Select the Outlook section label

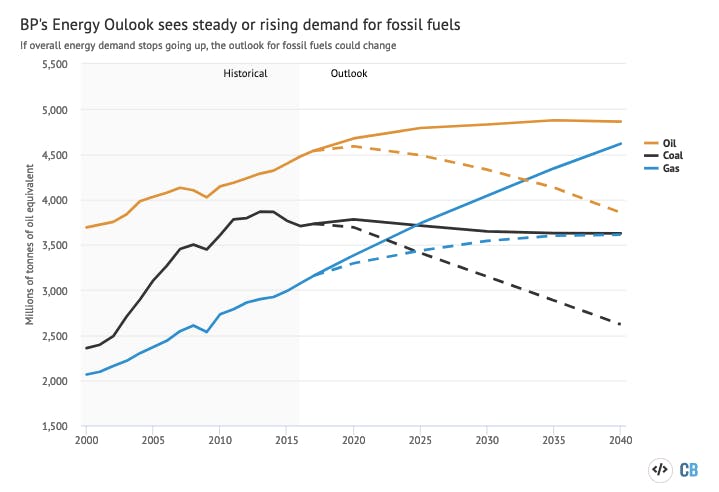pyautogui.click(x=349, y=74)
